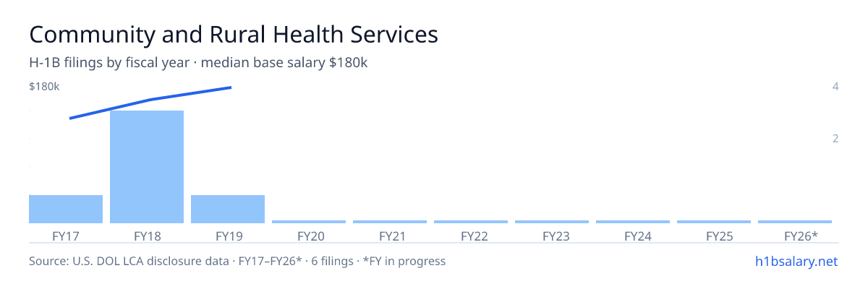This screenshot has height=289, width=868.
Task: Click the filings axis value 4
Action: tap(835, 87)
